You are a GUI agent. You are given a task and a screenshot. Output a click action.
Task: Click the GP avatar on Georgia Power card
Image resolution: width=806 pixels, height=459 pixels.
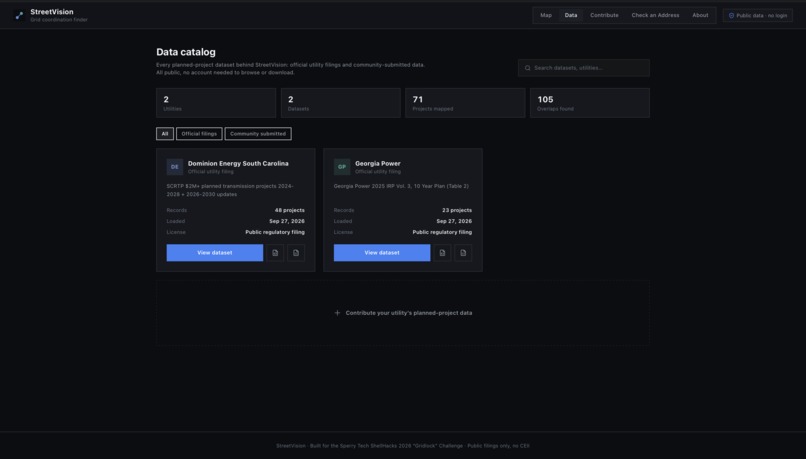coord(342,167)
